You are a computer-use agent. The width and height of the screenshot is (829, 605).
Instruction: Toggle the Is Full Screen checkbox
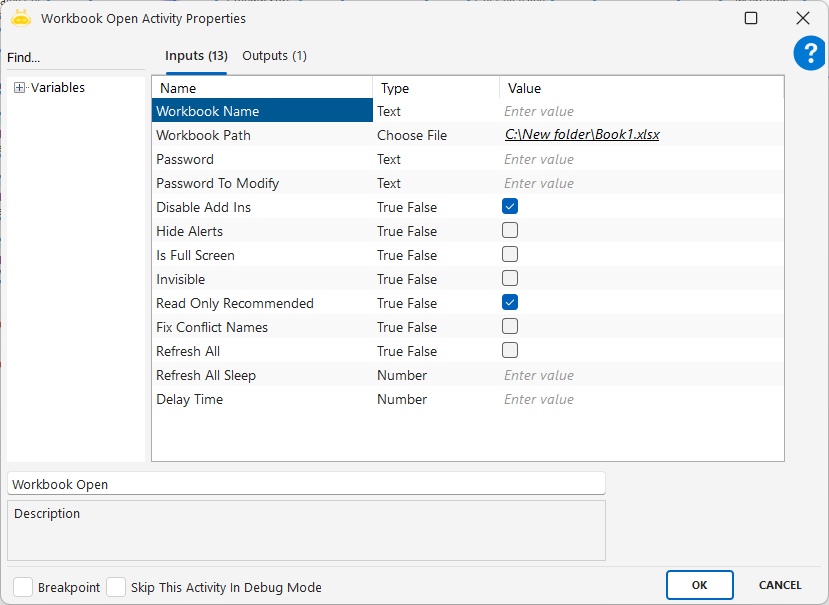510,255
